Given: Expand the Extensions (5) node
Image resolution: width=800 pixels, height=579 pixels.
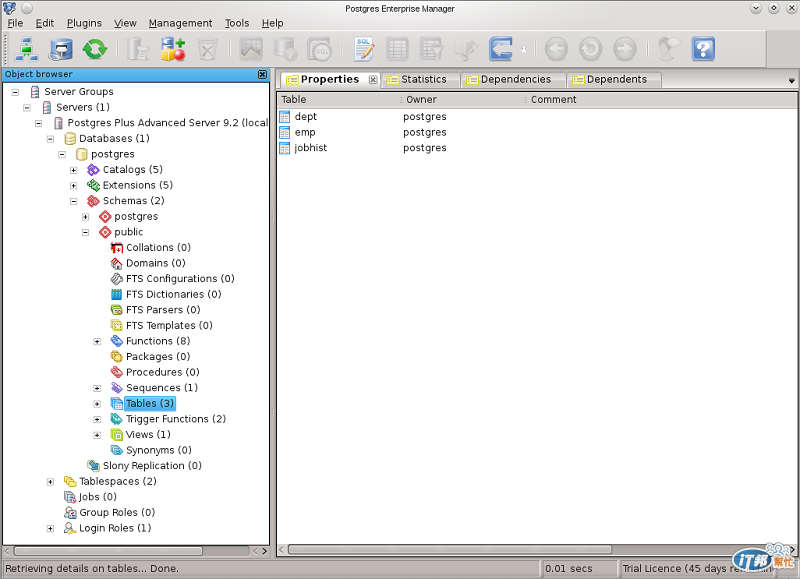Looking at the screenshot, I should tap(73, 186).
